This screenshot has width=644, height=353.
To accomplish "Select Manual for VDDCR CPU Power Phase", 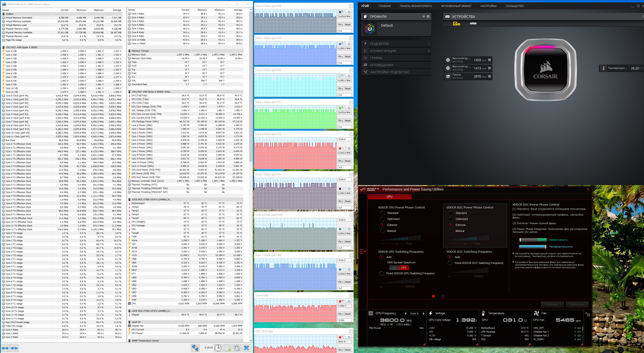I will 382,231.
